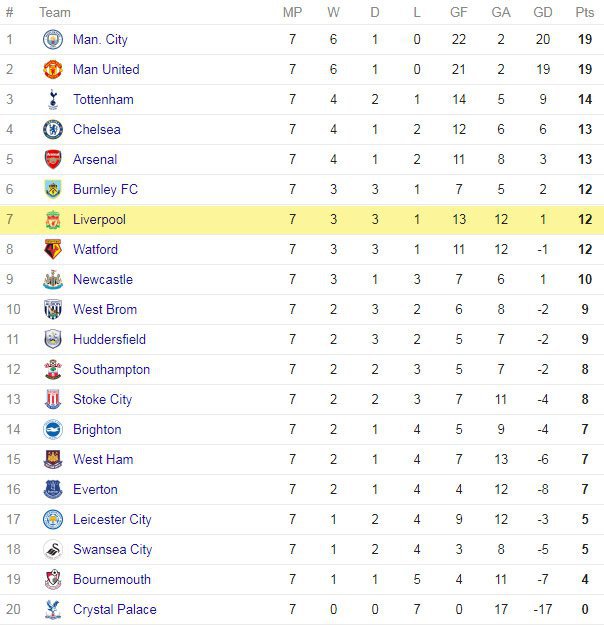Image resolution: width=604 pixels, height=626 pixels.
Task: Open the Burnley FC team link
Action: (105, 190)
